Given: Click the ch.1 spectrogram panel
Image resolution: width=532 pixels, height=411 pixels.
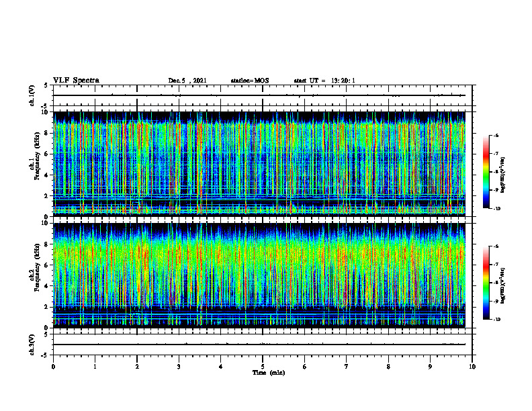Looking at the screenshot, I should click(x=259, y=164).
